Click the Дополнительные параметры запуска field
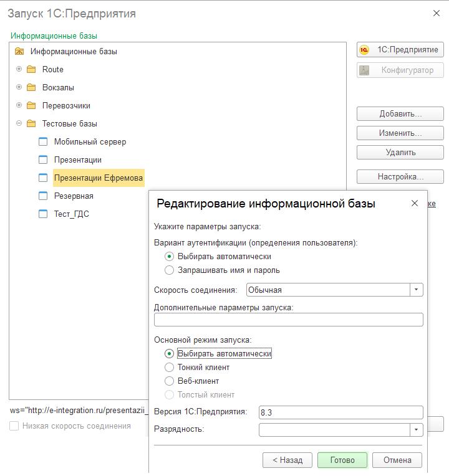The image size is (449, 476). point(288,320)
